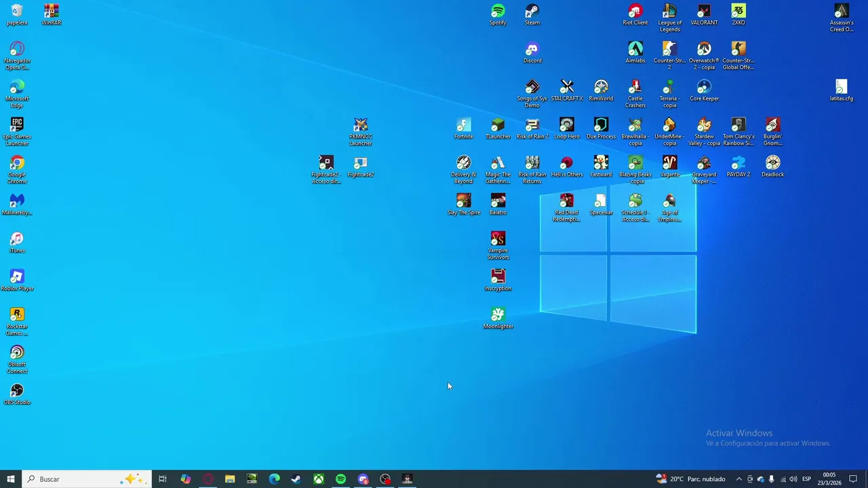Select the Fightcade2 Acceso directo shortcut
Image resolution: width=868 pixels, height=488 pixels.
point(326,169)
